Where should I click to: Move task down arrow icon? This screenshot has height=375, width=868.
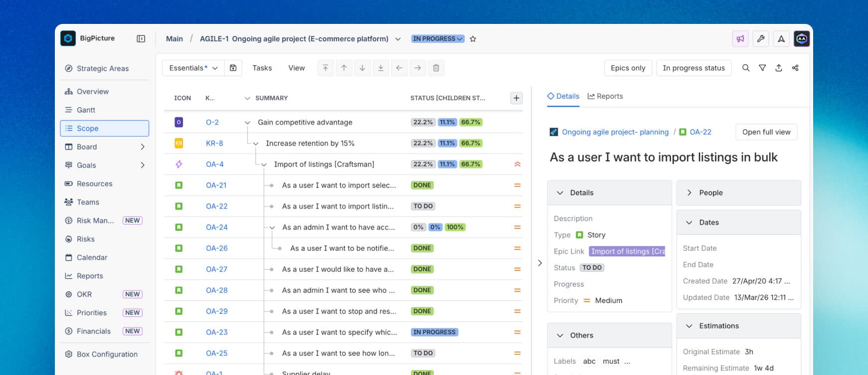(362, 68)
